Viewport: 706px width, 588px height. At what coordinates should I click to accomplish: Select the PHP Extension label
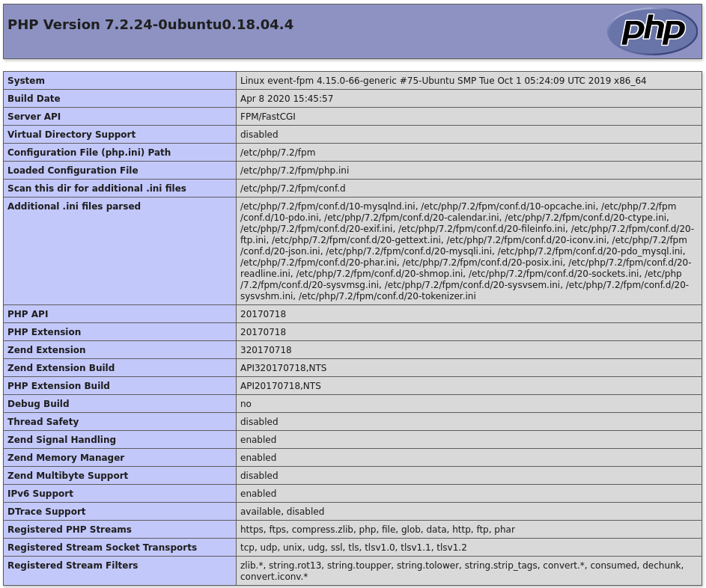click(44, 332)
